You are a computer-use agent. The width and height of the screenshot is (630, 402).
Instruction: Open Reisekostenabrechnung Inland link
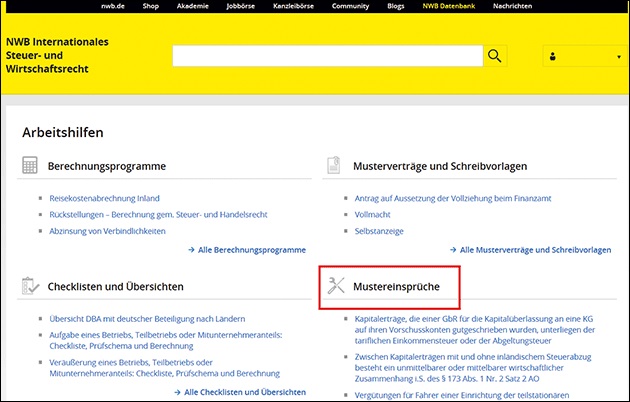tap(104, 198)
